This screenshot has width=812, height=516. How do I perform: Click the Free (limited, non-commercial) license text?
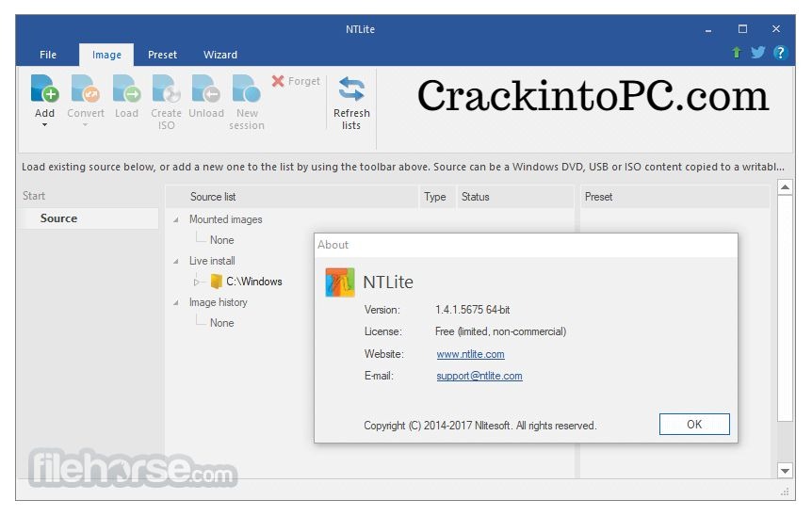(500, 331)
